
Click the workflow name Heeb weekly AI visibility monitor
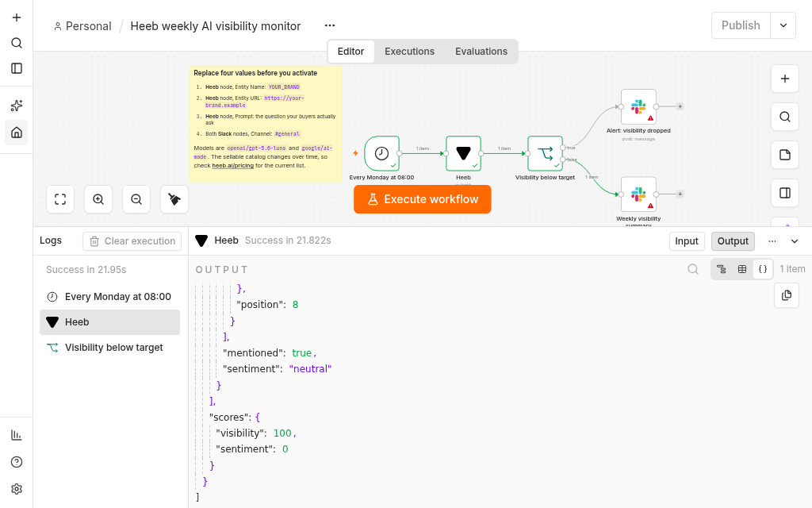pyautogui.click(x=216, y=26)
